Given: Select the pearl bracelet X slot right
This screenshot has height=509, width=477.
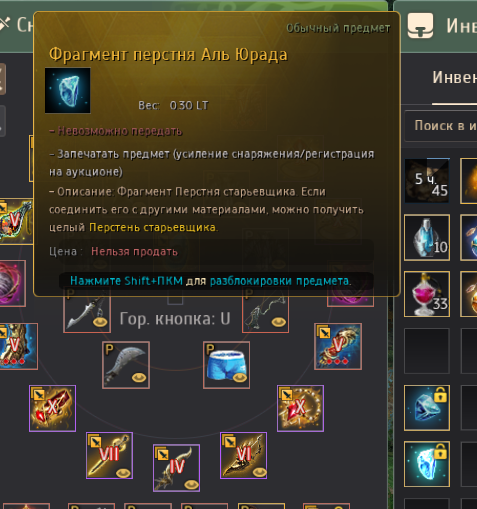Looking at the screenshot, I should point(300,408).
